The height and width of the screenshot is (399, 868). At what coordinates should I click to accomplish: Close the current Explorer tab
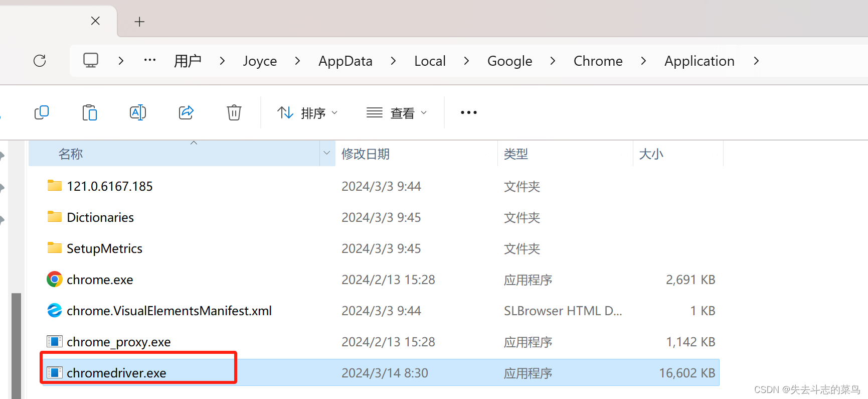point(95,21)
